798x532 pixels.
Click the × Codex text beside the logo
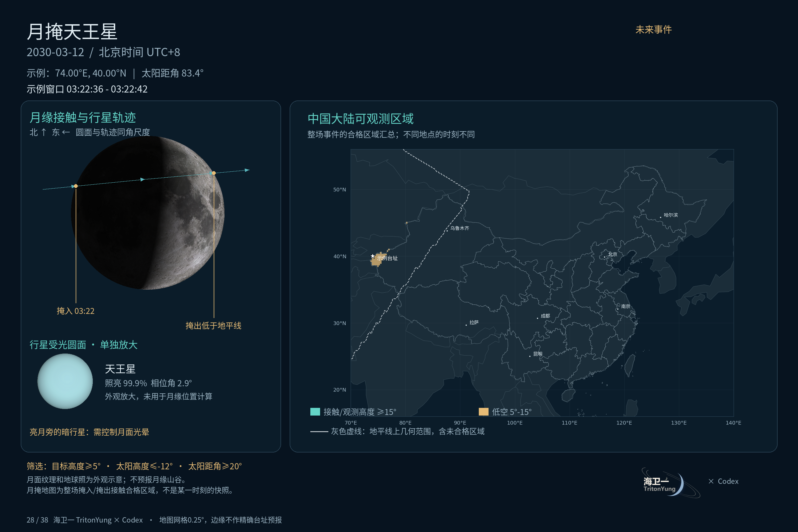723,481
